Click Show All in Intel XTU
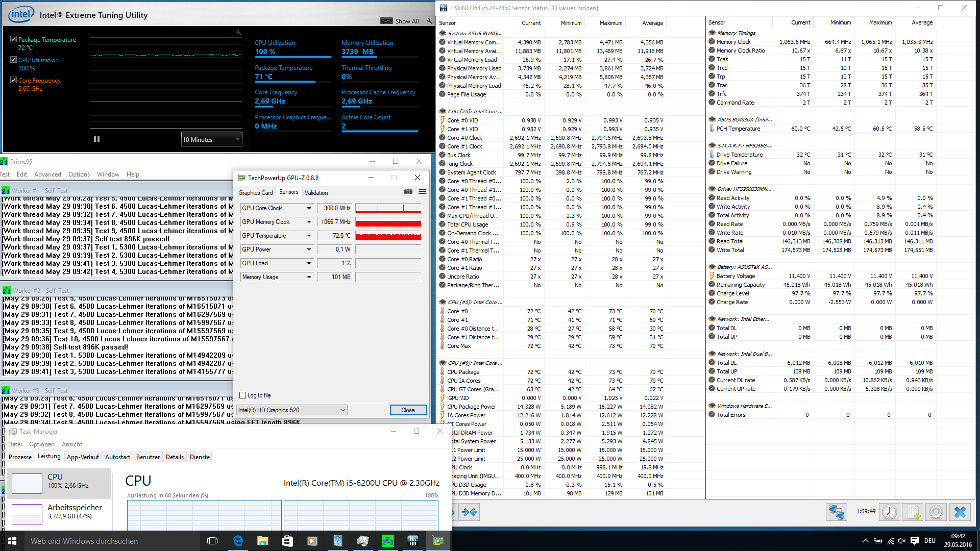The height and width of the screenshot is (551, 980). [x=406, y=21]
